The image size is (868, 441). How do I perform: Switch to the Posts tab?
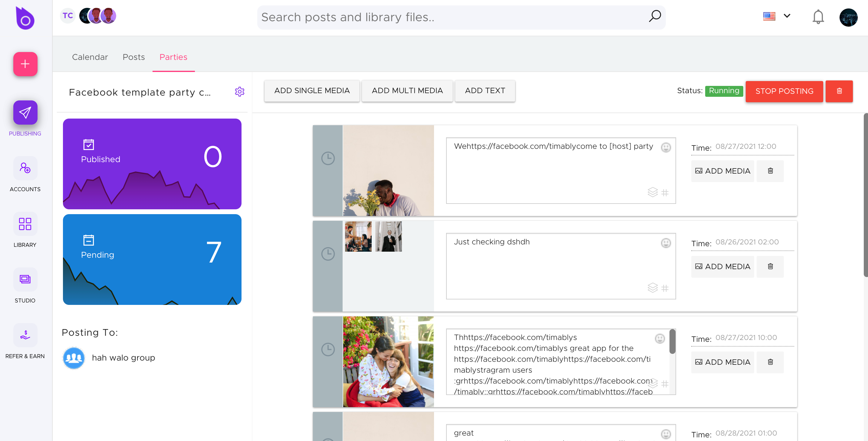[133, 57]
